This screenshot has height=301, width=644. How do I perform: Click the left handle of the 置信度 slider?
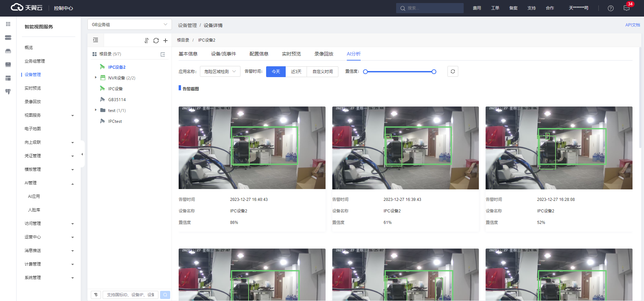365,72
